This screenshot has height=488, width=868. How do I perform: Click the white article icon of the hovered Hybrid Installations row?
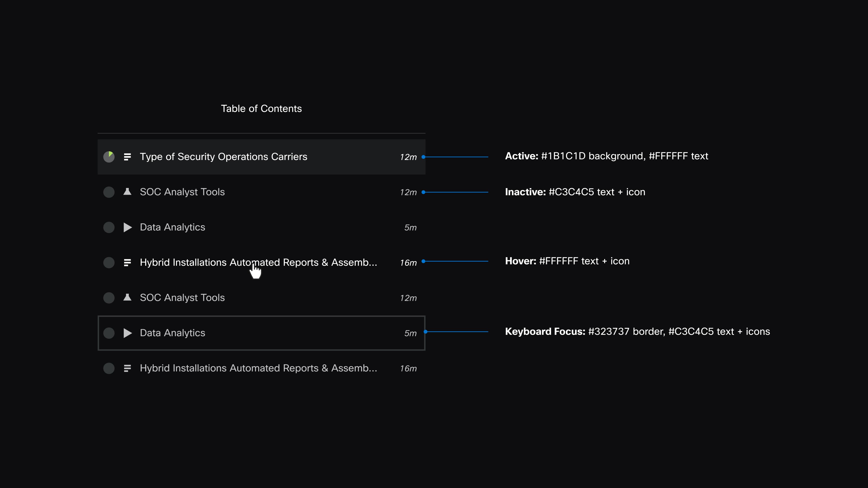pyautogui.click(x=127, y=263)
